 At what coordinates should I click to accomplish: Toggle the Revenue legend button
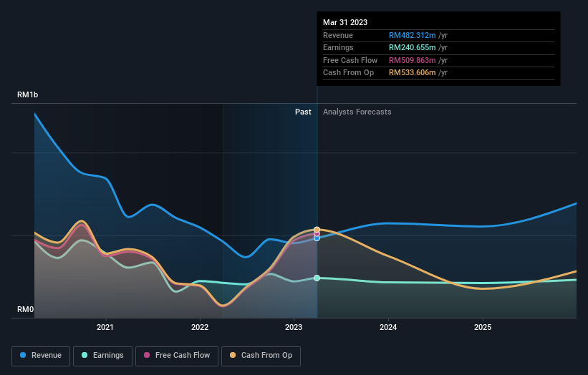(x=41, y=356)
